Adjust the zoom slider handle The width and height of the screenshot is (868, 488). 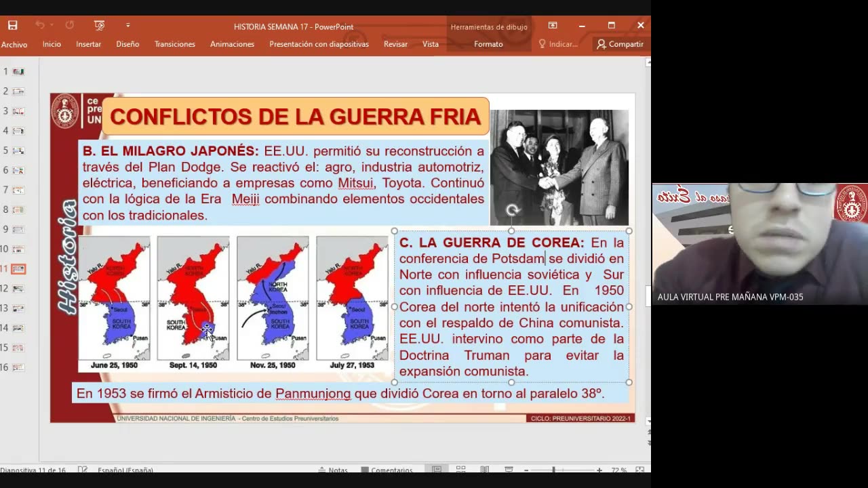tap(553, 470)
